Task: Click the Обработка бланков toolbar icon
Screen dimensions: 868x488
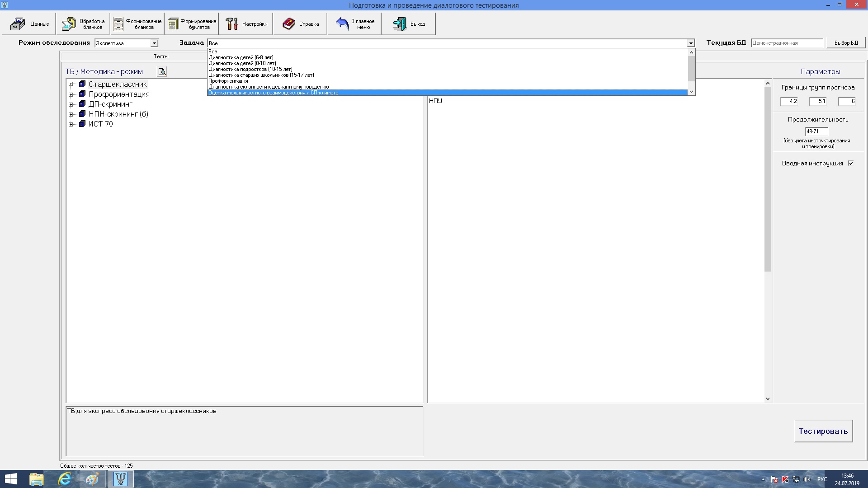Action: (69, 24)
